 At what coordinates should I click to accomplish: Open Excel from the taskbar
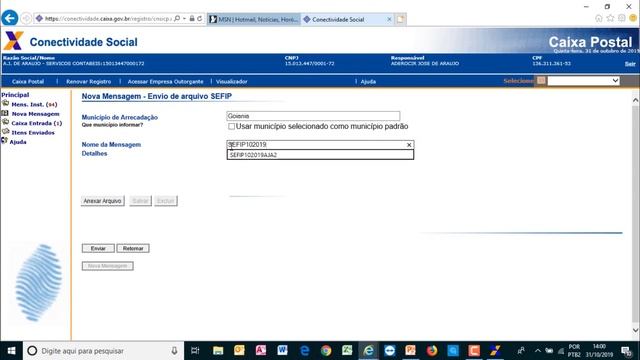coord(347,351)
